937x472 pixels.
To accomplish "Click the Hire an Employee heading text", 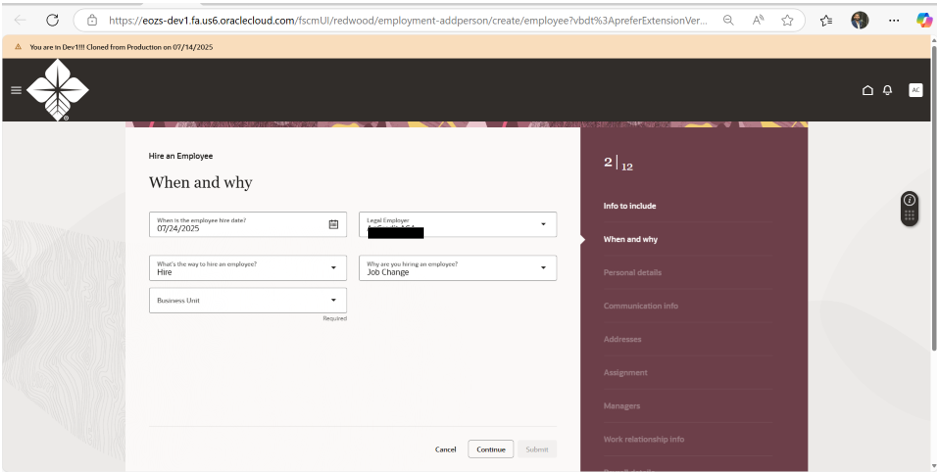I will click(x=180, y=156).
